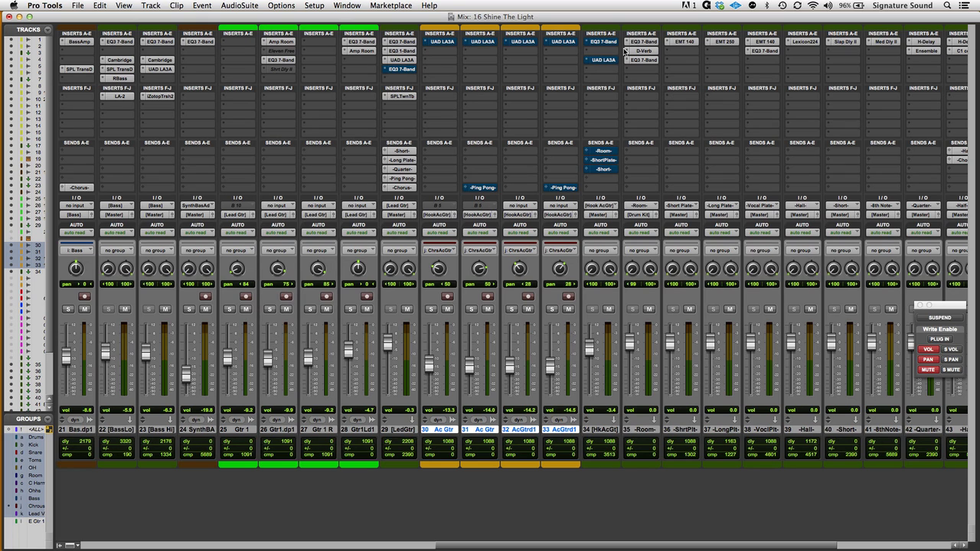Open the Marketplace menu
980x551 pixels.
pyautogui.click(x=390, y=5)
